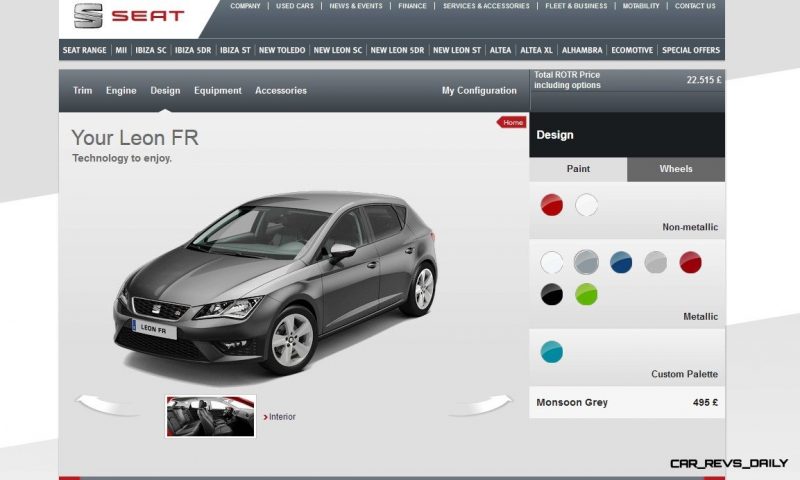Click the Your Leon FR heading
Screen dimensions: 800x480
(135, 138)
